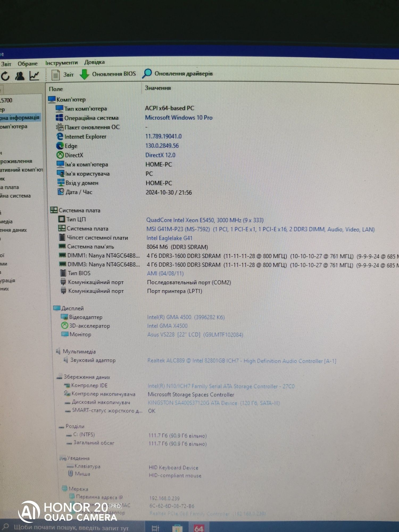Click the 3D-акселератор icon
Image resolution: width=399 pixels, height=532 pixels.
coord(64,326)
